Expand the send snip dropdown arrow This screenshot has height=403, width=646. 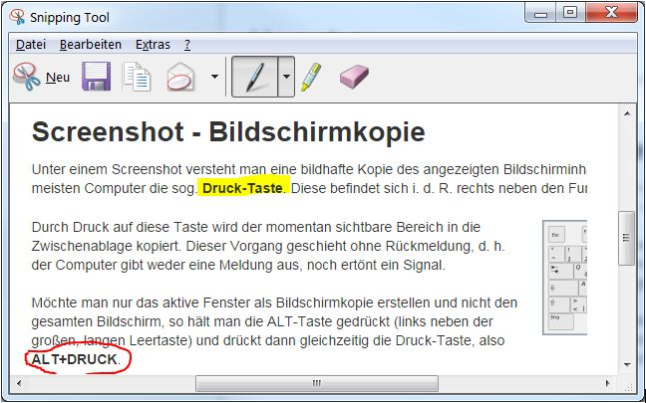[215, 77]
